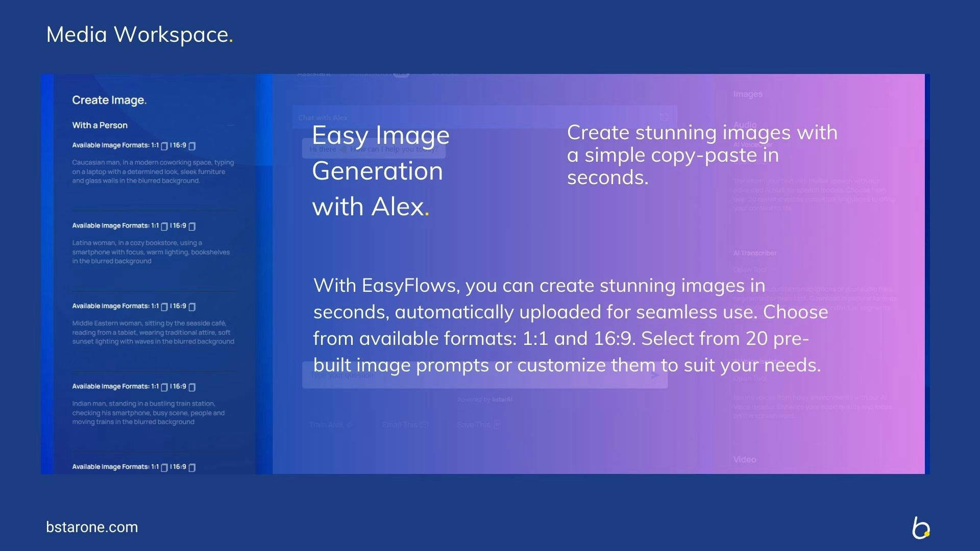The height and width of the screenshot is (551, 980).
Task: Refresh the Chat with Alex conversation
Action: [664, 117]
